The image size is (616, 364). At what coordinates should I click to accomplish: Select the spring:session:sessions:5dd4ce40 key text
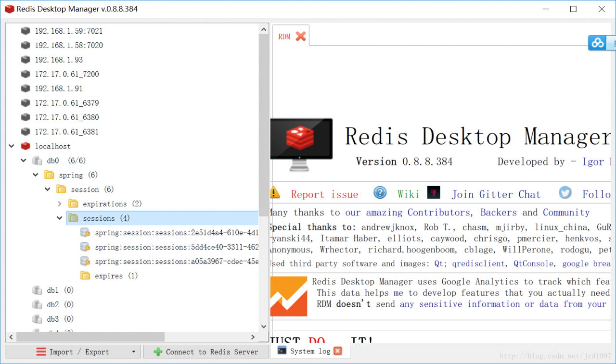tap(177, 247)
